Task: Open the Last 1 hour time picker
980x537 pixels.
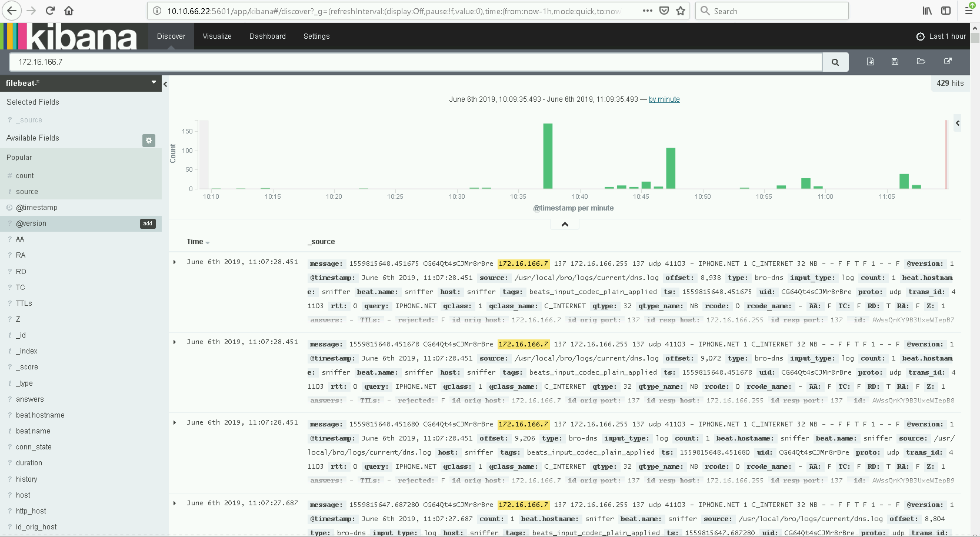Action: pyautogui.click(x=941, y=36)
